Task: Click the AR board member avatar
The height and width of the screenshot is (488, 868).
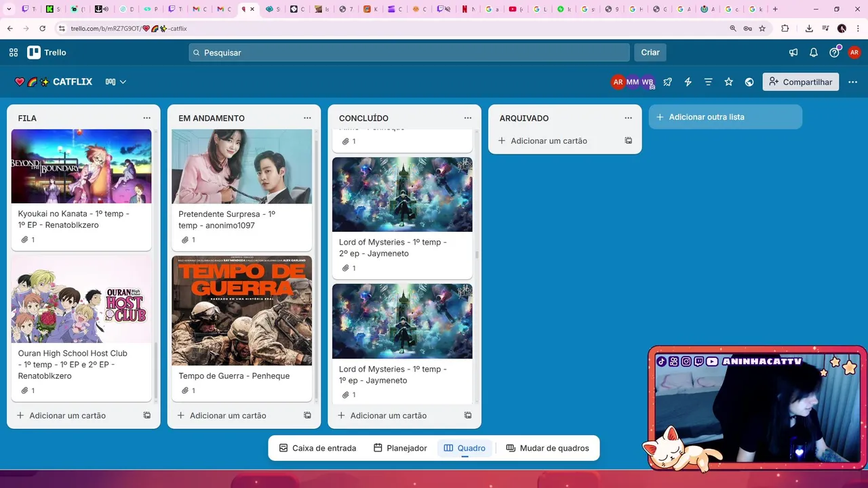Action: 618,82
